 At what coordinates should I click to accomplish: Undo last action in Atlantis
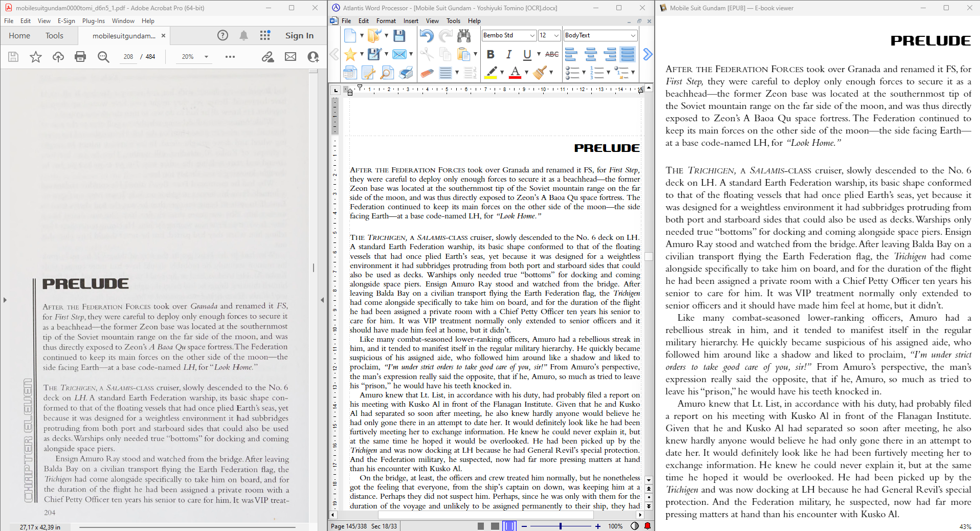click(426, 35)
